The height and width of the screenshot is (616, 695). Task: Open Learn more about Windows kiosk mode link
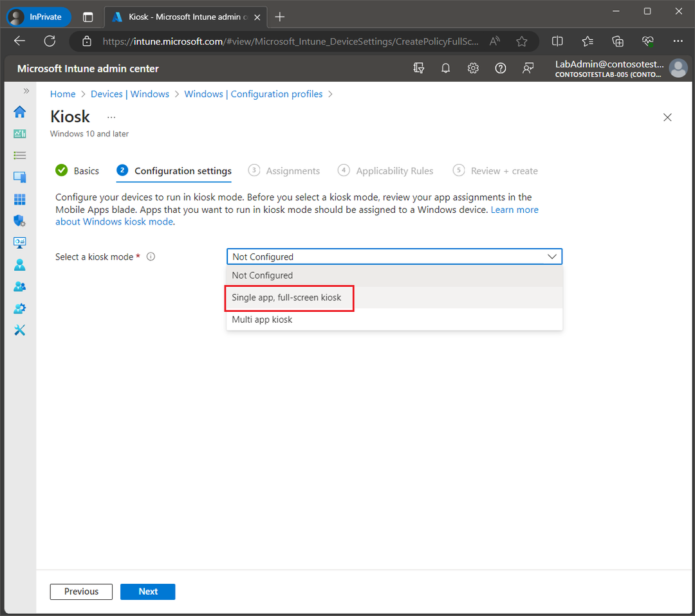coord(514,210)
